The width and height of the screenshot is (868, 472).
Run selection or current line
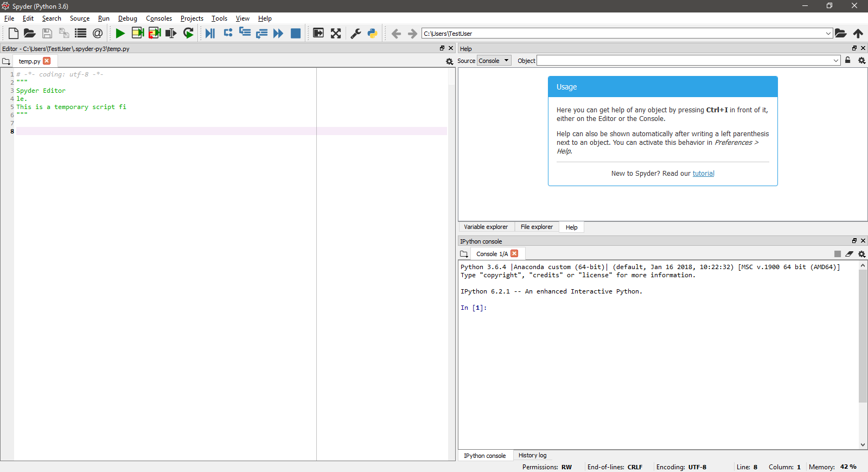click(171, 33)
